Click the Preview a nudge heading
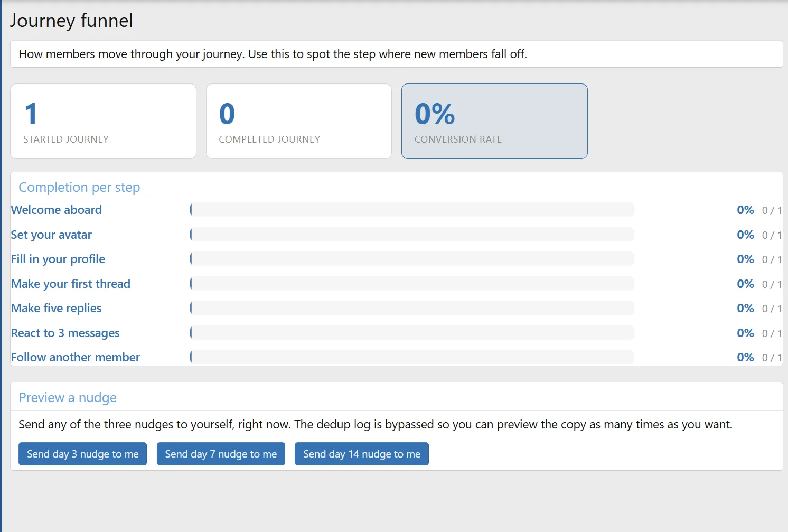The height and width of the screenshot is (532, 788). (68, 397)
